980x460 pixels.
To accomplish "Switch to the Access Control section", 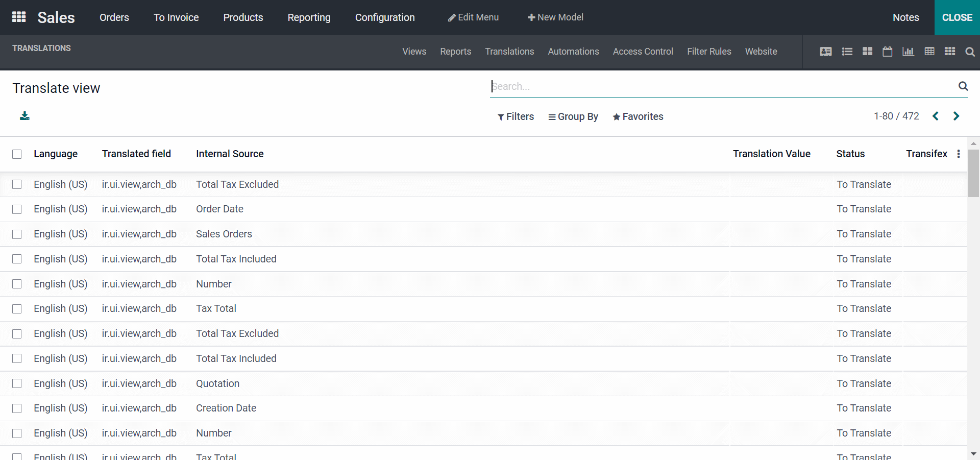I will [x=643, y=52].
